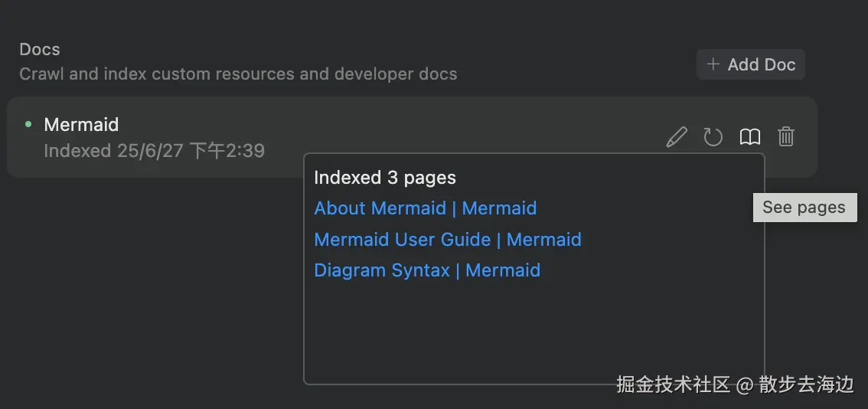Open the "Mermaid User Guide | Mermaid" link
Viewport: 868px width, 409px height.
tap(447, 240)
